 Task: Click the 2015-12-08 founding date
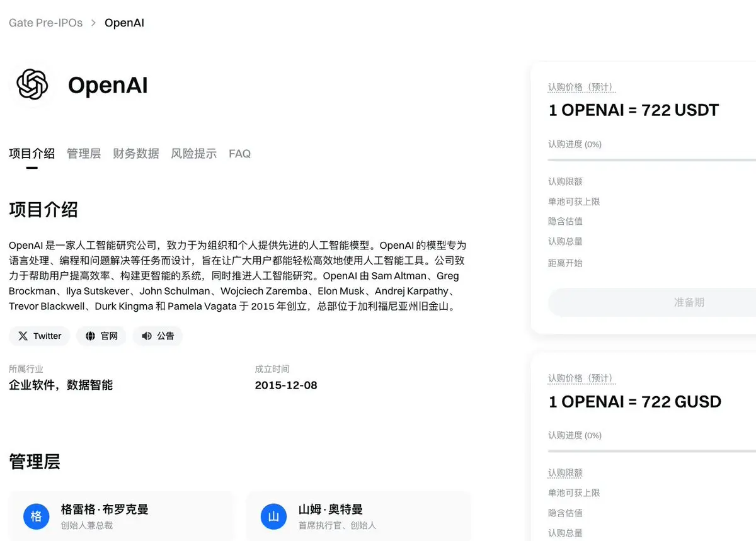pos(286,385)
